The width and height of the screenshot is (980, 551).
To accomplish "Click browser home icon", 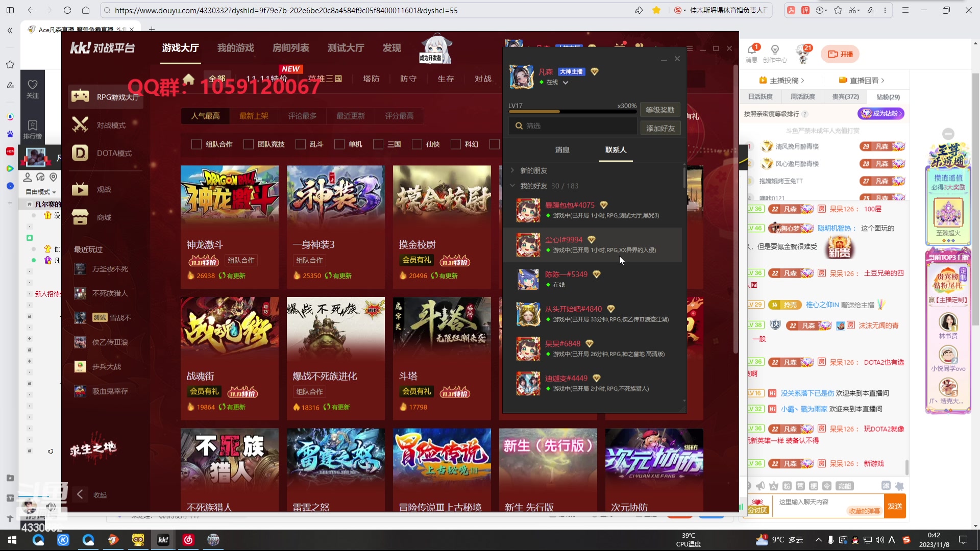I will point(86,10).
